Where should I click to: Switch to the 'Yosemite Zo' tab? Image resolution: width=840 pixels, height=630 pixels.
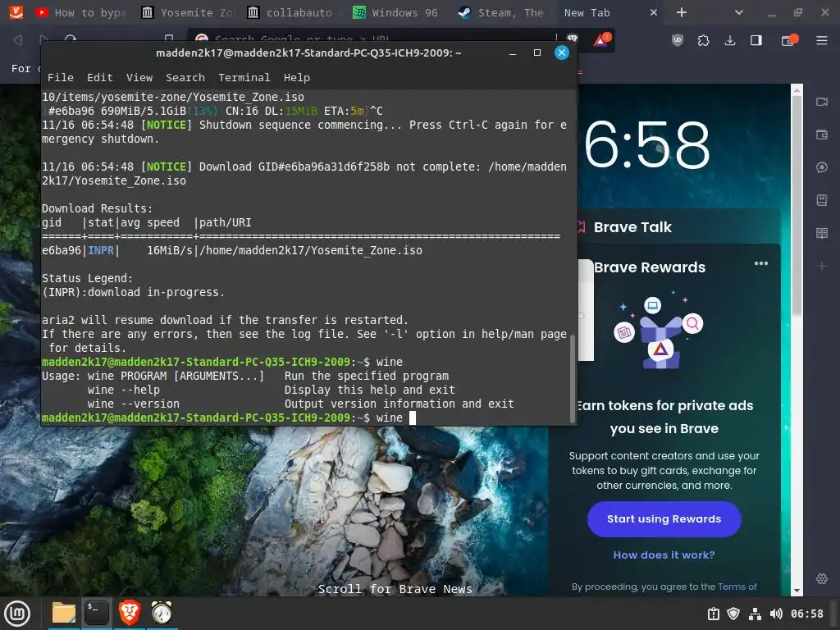(187, 12)
